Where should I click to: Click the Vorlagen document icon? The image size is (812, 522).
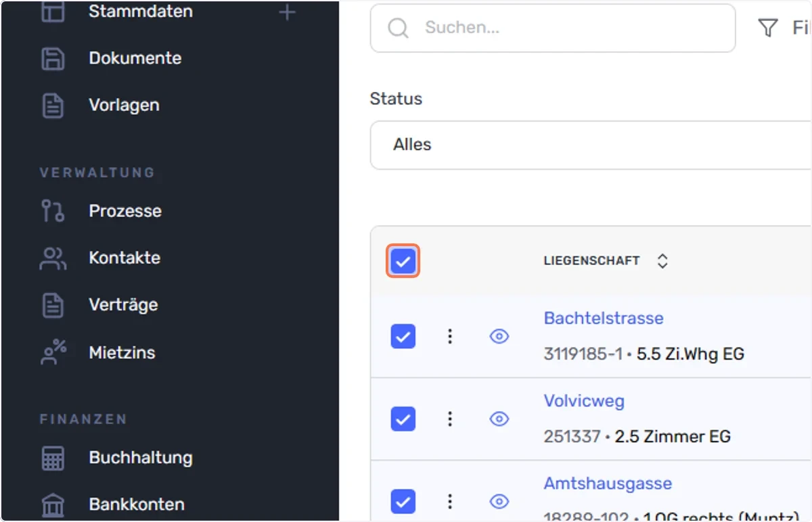pyautogui.click(x=53, y=105)
